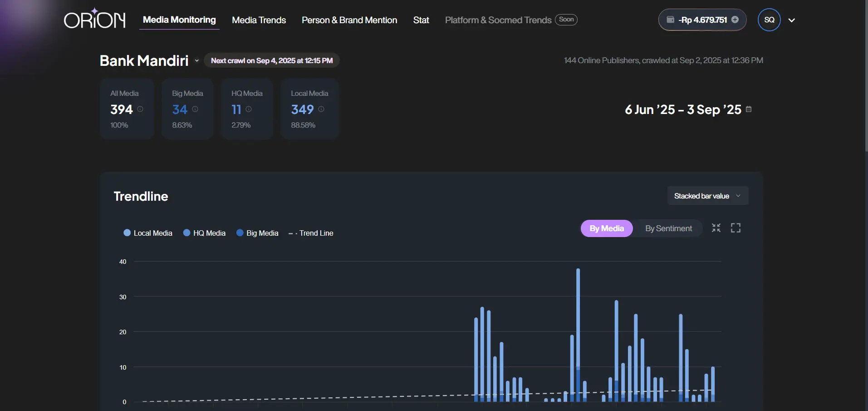Expand the Trendline chart to fullscreen
The width and height of the screenshot is (868, 411).
click(736, 228)
